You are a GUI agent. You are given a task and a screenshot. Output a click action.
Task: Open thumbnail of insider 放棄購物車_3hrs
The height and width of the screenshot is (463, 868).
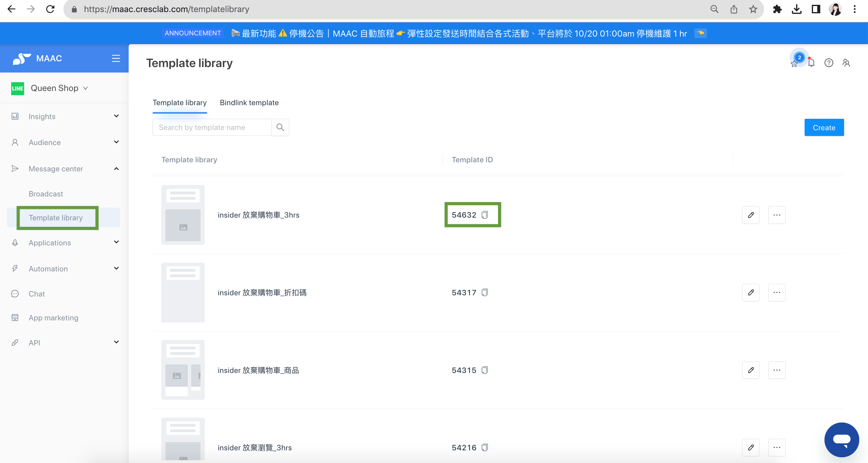pos(183,215)
